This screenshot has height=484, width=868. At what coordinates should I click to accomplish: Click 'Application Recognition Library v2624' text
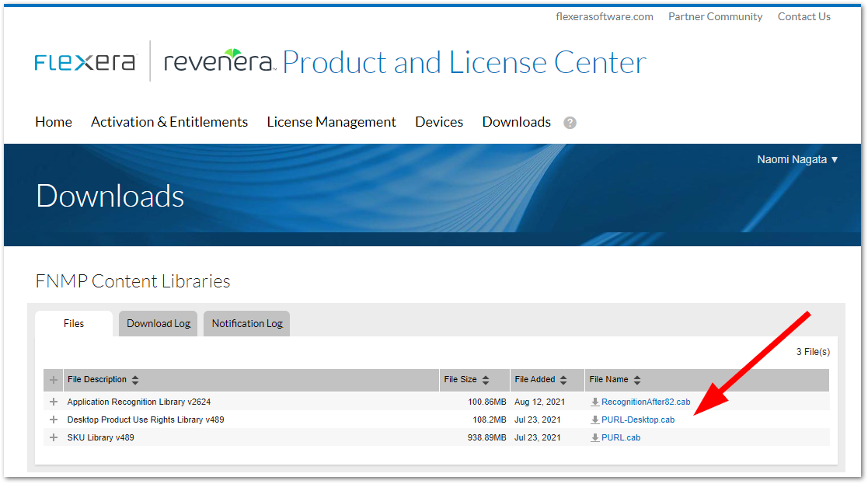pyautogui.click(x=139, y=402)
